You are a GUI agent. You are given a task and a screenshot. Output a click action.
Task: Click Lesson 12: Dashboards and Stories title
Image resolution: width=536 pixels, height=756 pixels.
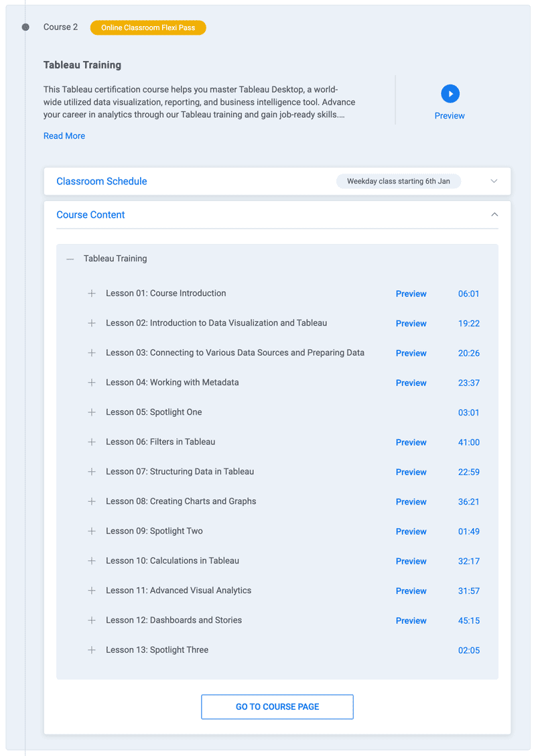pyautogui.click(x=174, y=620)
